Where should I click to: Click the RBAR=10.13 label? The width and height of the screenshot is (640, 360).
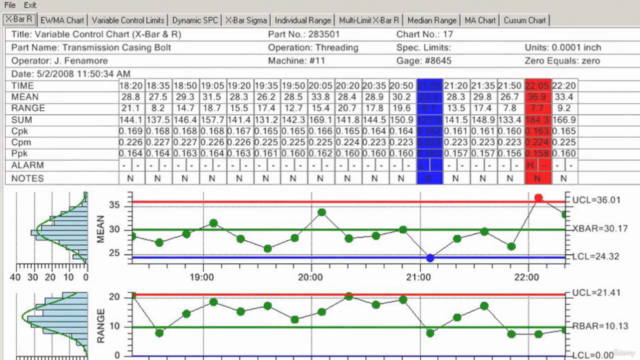600,326
